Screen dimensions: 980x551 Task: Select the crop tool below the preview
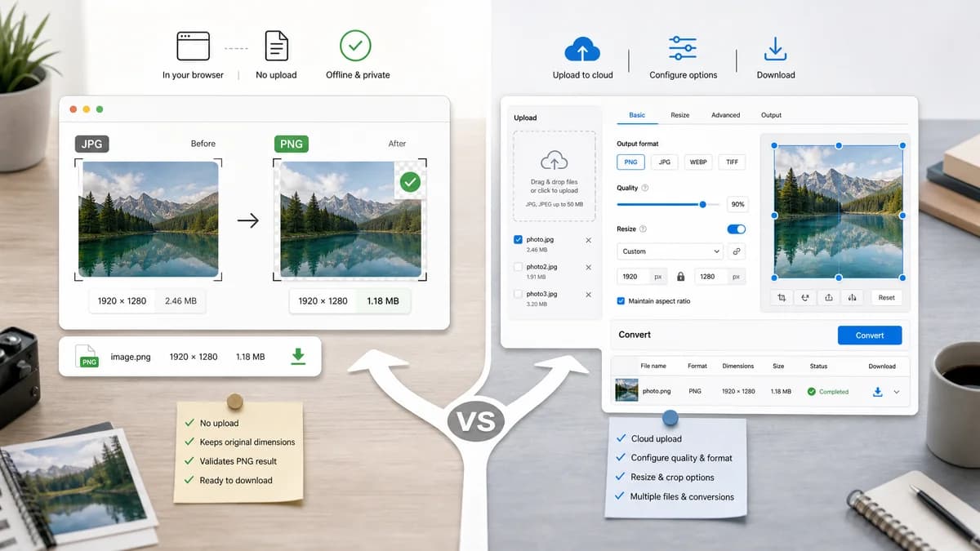coord(782,298)
